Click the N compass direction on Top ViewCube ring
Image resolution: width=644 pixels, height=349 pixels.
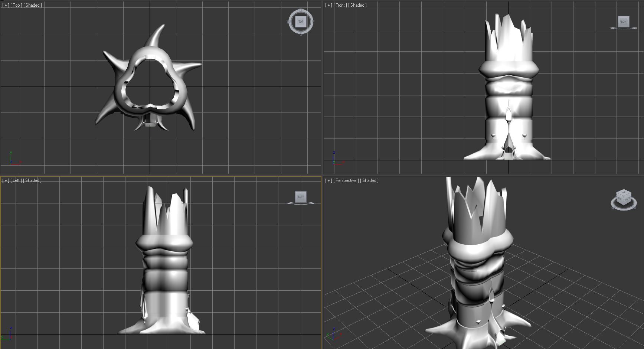(301, 9)
